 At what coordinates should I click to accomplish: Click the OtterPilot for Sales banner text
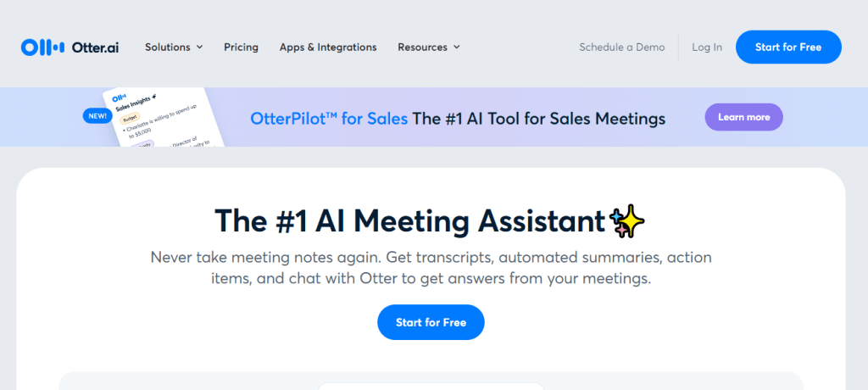click(329, 118)
